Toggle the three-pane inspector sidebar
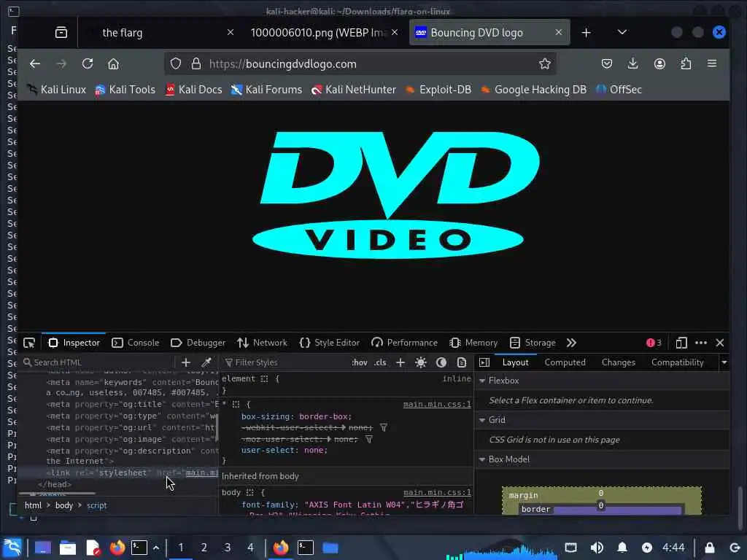 (x=484, y=362)
